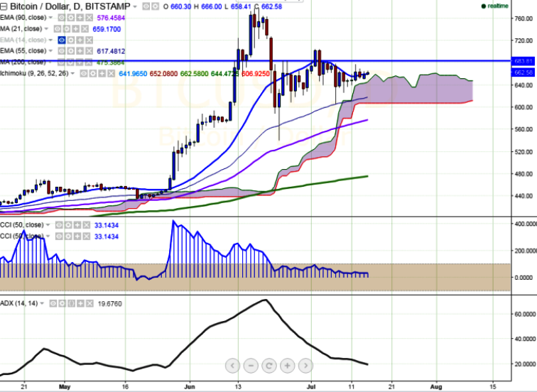This screenshot has height=392, width=537.
Task: Zoom in with the round plus button
Action: pos(288,366)
